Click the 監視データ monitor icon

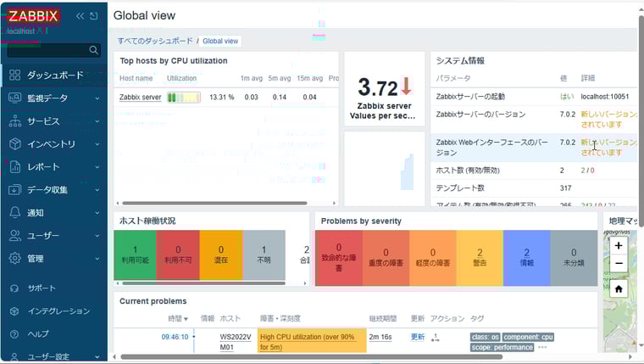(14, 98)
